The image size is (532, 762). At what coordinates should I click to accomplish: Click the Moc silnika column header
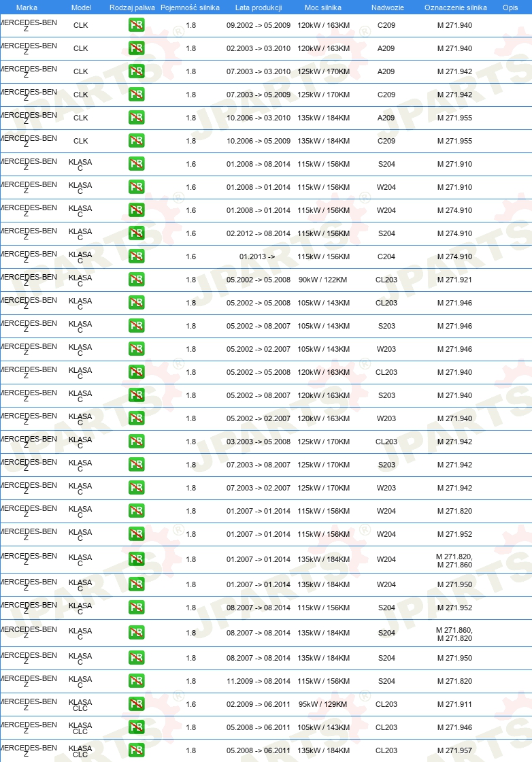(x=323, y=7)
